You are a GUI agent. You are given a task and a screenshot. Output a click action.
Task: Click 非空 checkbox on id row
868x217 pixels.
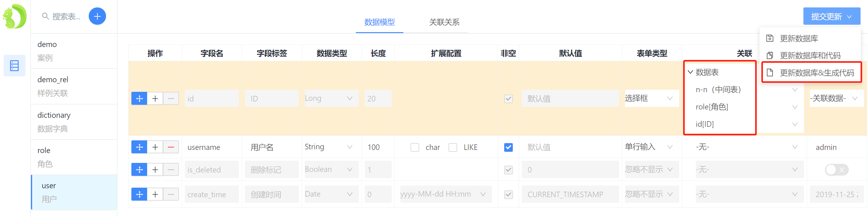[x=508, y=99]
